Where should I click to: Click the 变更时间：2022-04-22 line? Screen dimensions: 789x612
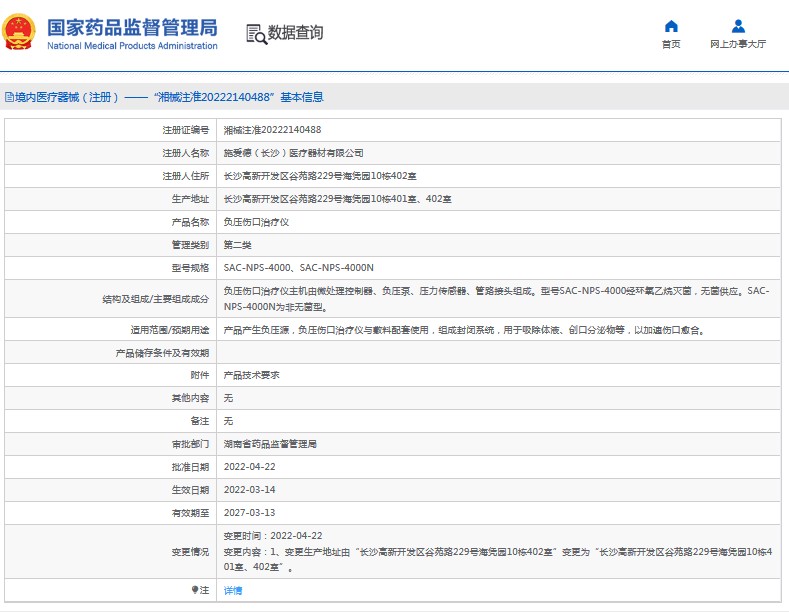pos(273,536)
